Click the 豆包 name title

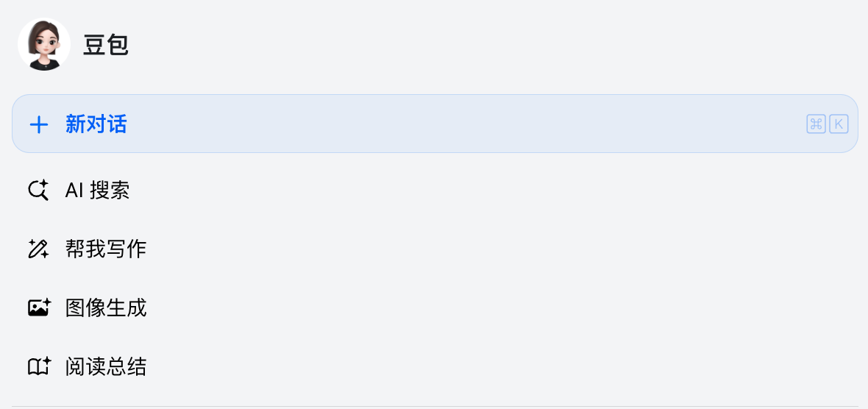(x=106, y=45)
